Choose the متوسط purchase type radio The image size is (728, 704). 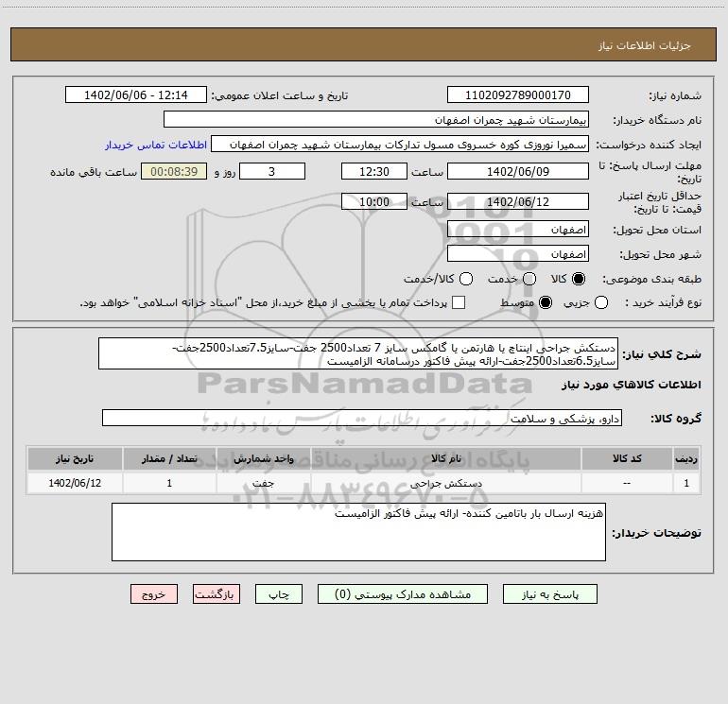546,303
